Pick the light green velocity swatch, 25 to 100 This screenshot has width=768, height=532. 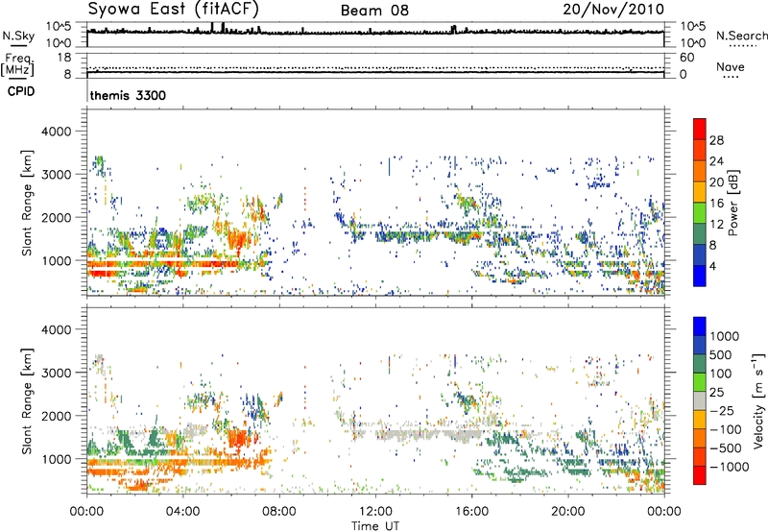click(x=700, y=382)
